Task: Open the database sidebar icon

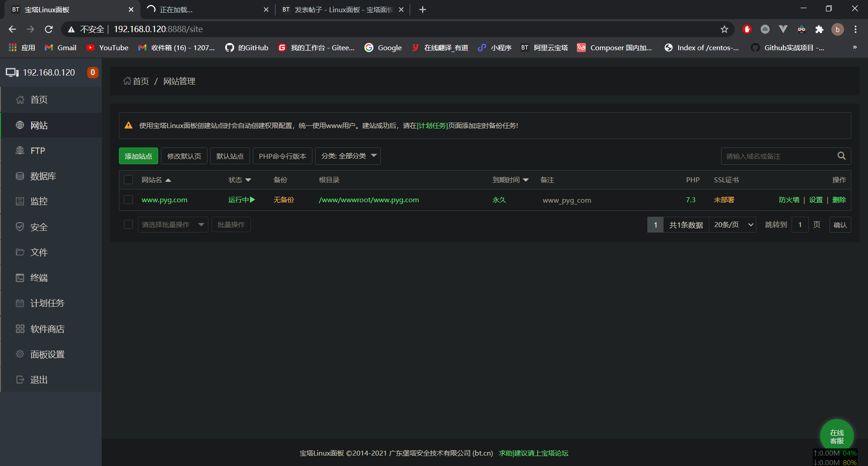Action: tap(20, 176)
